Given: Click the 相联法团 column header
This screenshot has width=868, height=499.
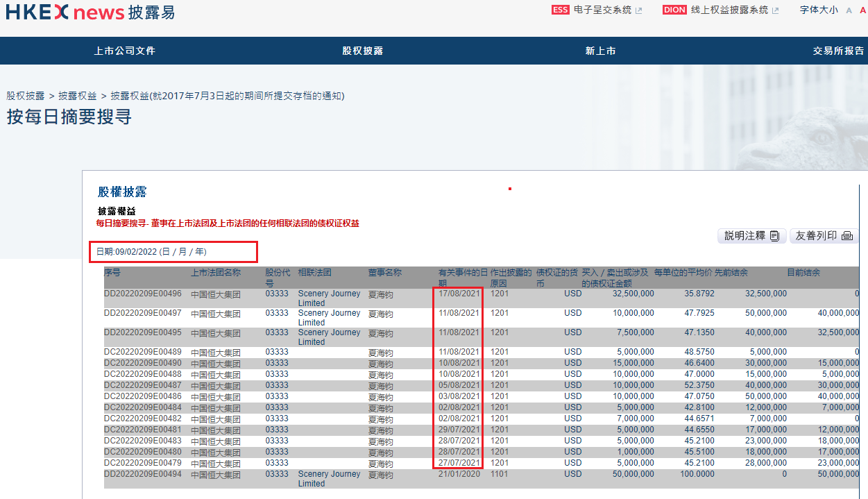Looking at the screenshot, I should (315, 273).
